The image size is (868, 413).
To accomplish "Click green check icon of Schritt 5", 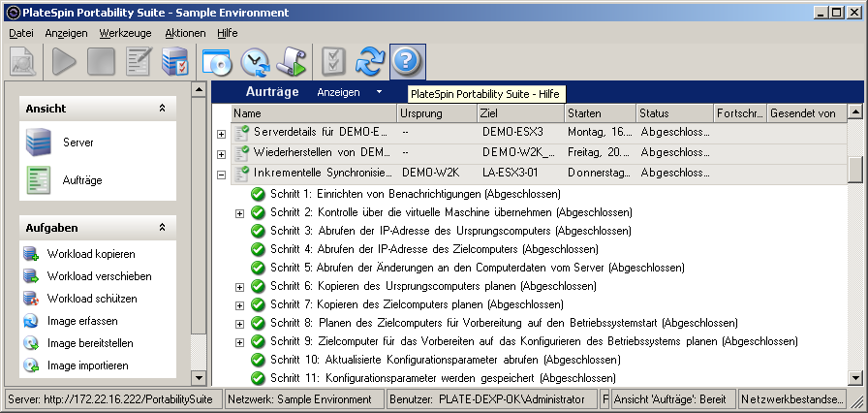I will pos(258,268).
